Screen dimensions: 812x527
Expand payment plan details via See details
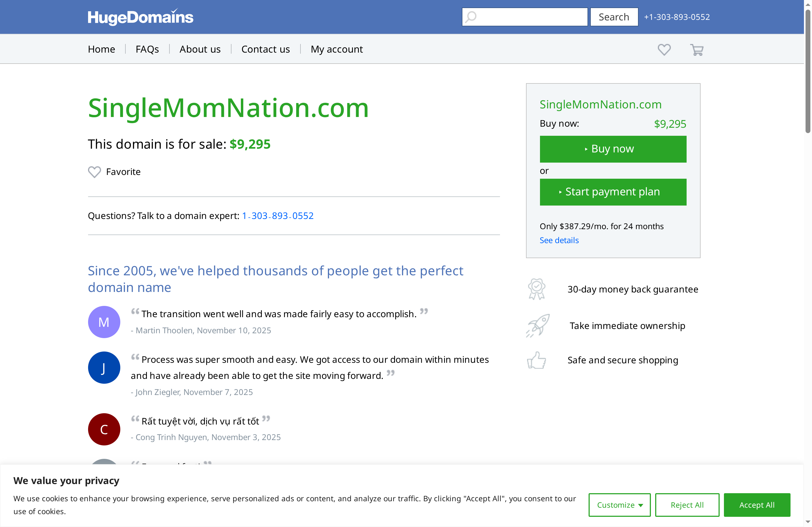[559, 240]
